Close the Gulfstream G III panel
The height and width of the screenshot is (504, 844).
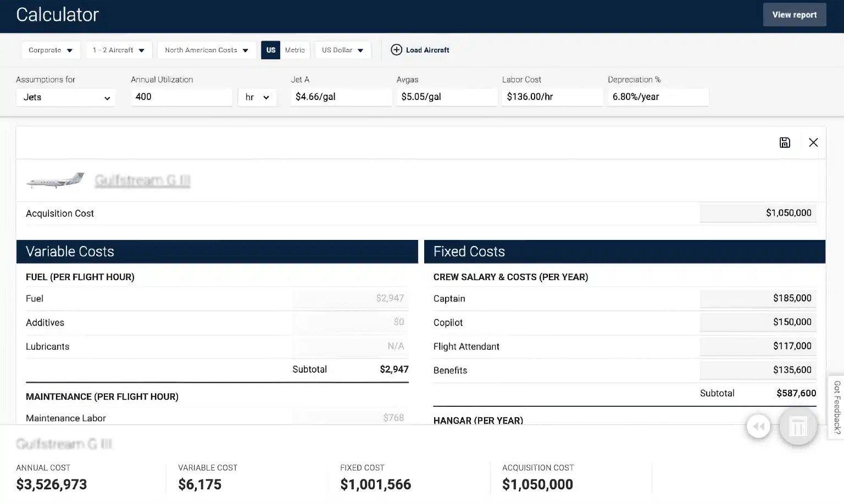pos(813,143)
